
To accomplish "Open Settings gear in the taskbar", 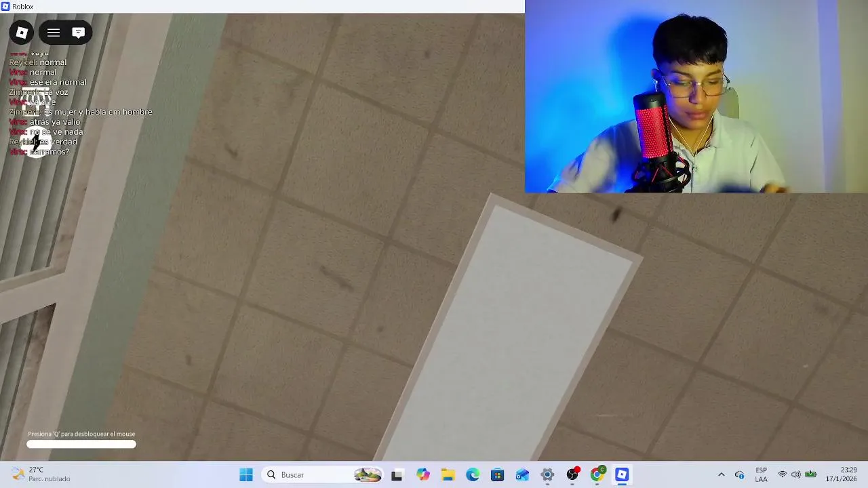I will (547, 475).
